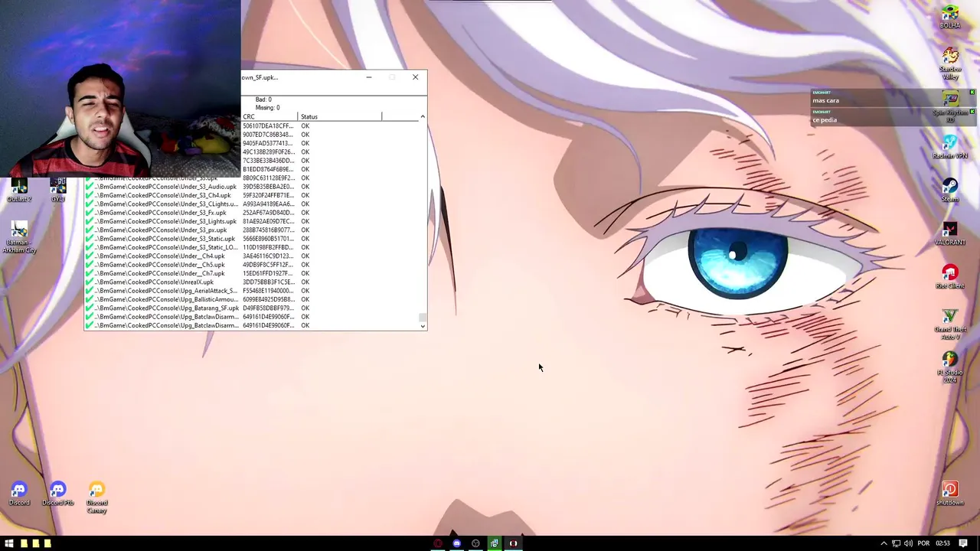Open the network icon in the system tray
The image size is (980, 551).
click(x=897, y=543)
